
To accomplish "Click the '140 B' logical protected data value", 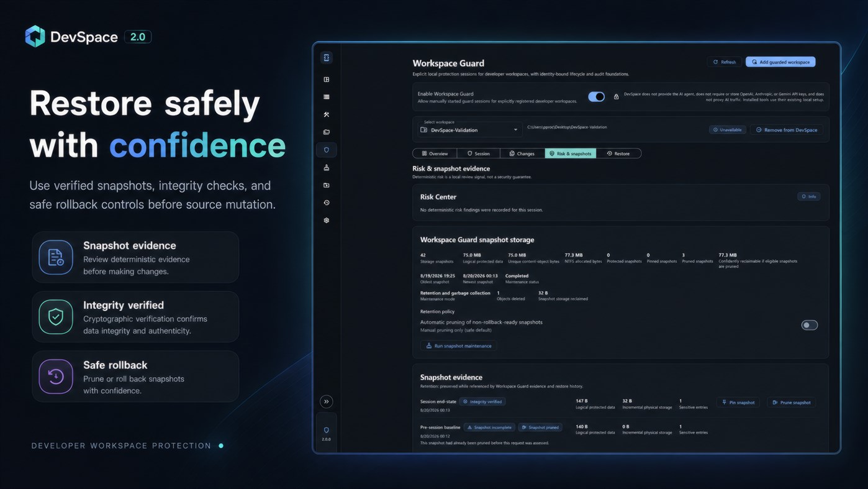I will click(x=582, y=426).
